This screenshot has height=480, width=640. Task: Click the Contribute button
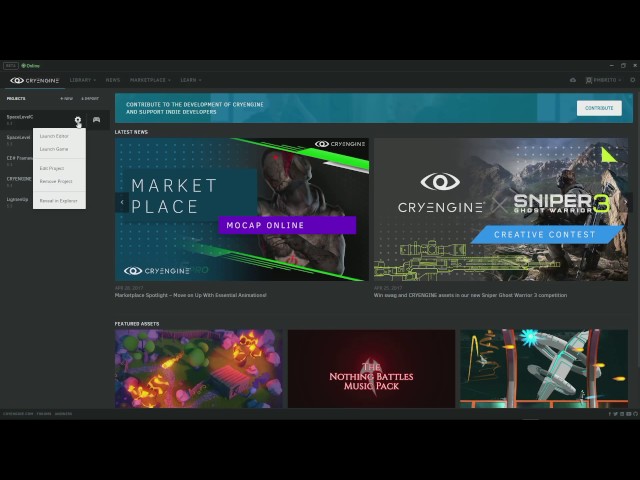point(599,108)
